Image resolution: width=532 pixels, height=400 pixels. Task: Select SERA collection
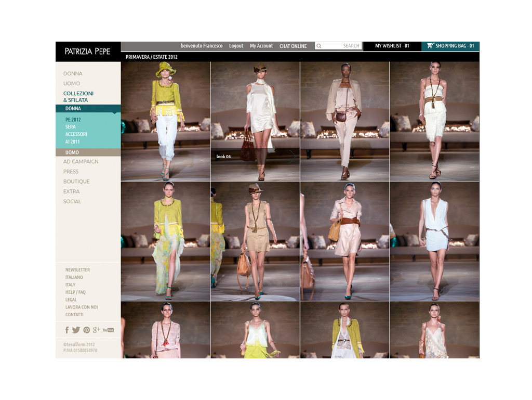[70, 126]
